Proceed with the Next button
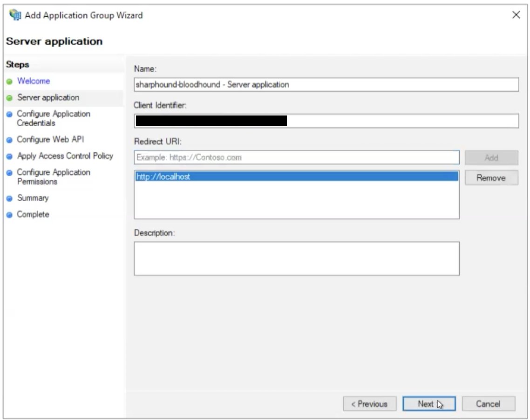The width and height of the screenshot is (530, 420). 429,404
